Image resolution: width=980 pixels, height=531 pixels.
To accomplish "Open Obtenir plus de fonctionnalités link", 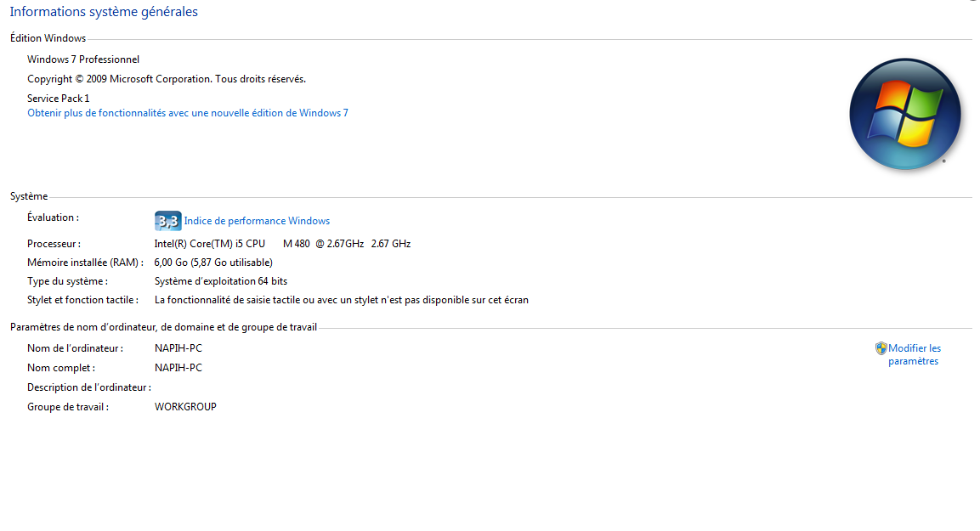I will [x=188, y=113].
